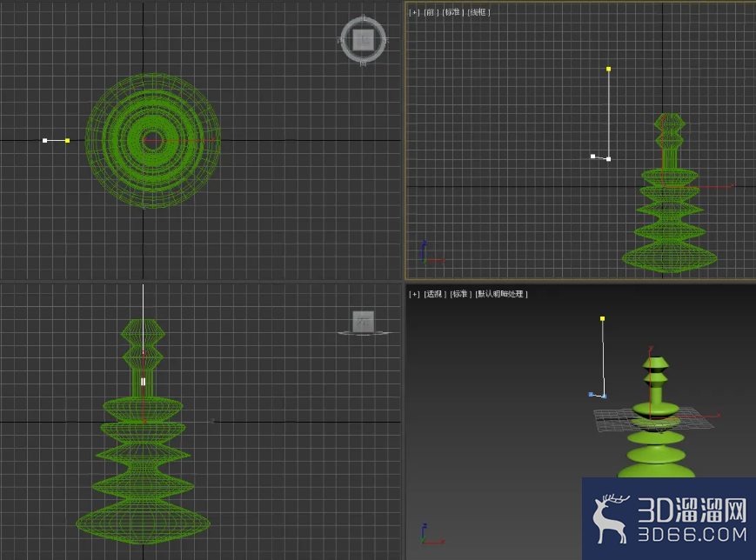Open the 前 view label menu
Screen dimensions: 756x560
click(431, 12)
